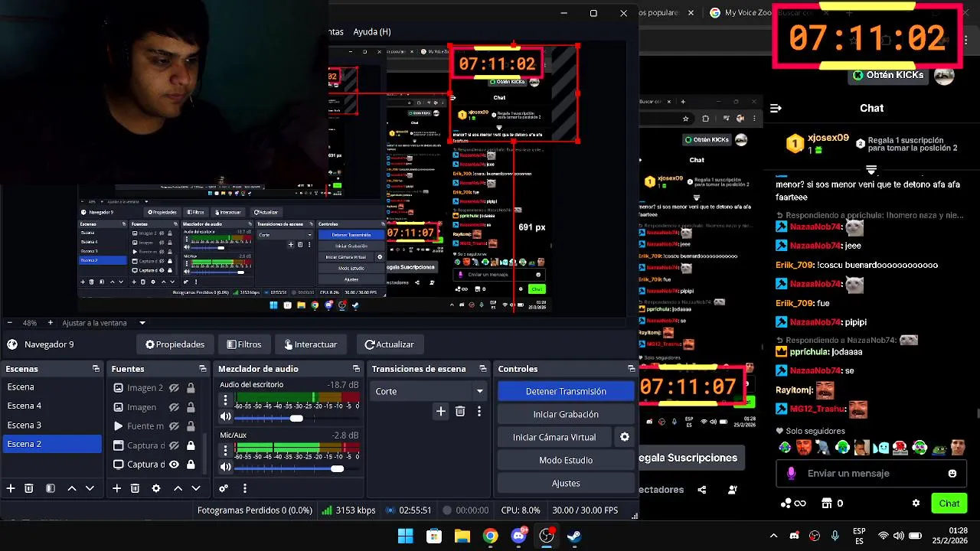Click Iniciar Grabación button

tap(566, 414)
